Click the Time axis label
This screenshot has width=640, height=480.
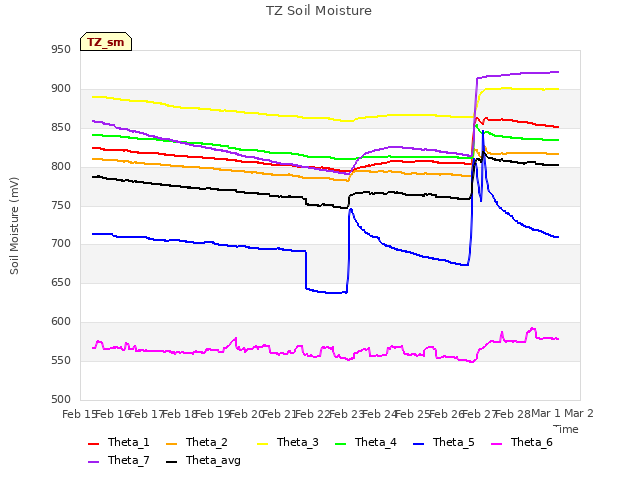pos(566,429)
